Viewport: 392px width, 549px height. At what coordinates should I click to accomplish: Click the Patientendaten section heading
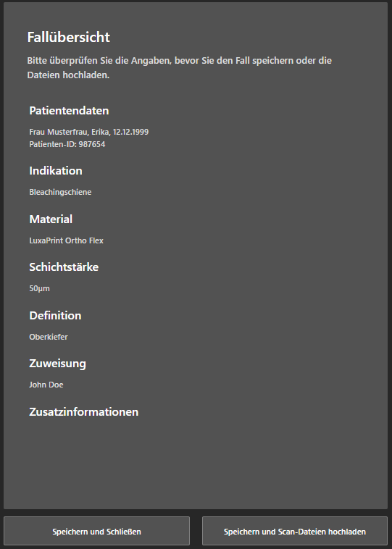(x=69, y=111)
